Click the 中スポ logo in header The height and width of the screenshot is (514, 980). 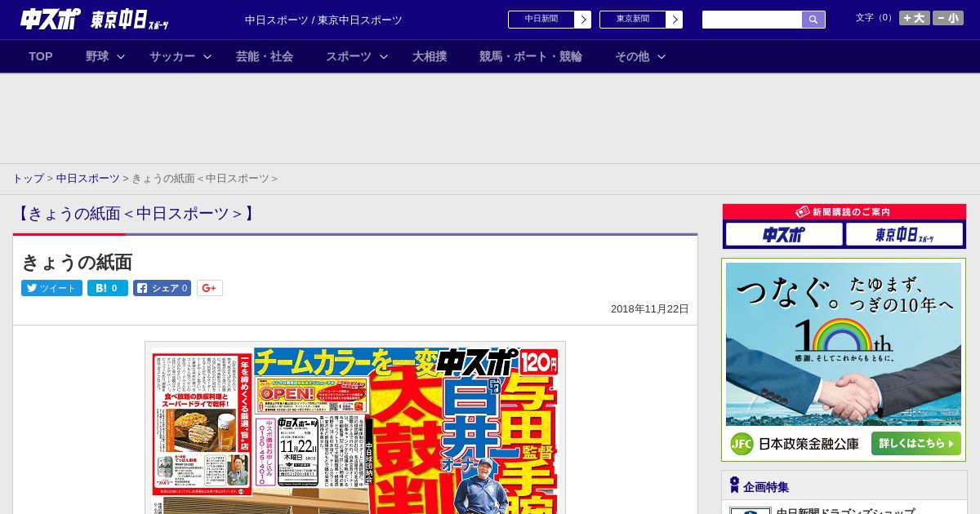(x=50, y=20)
